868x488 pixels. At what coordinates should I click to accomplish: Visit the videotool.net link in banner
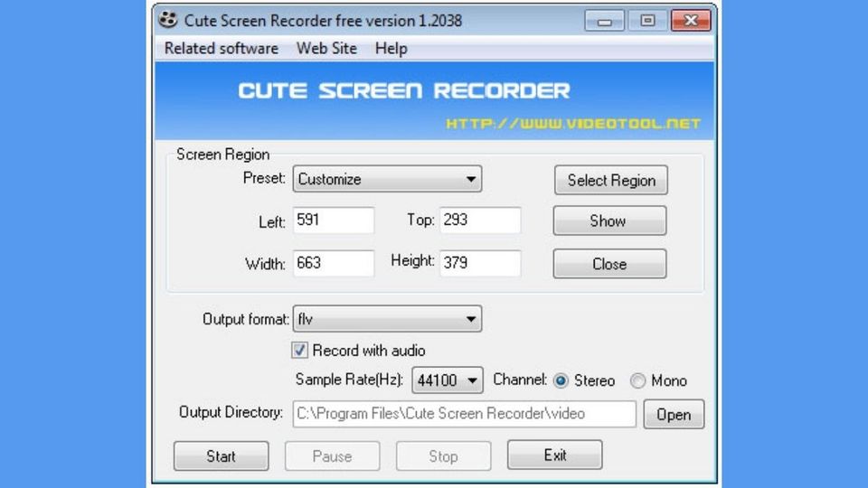click(573, 124)
